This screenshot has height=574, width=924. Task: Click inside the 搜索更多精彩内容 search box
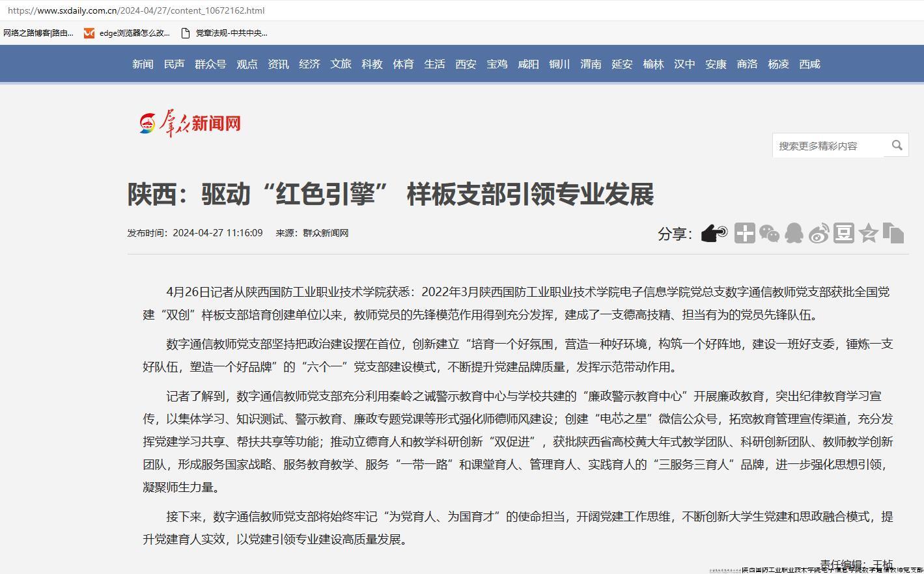(x=827, y=145)
